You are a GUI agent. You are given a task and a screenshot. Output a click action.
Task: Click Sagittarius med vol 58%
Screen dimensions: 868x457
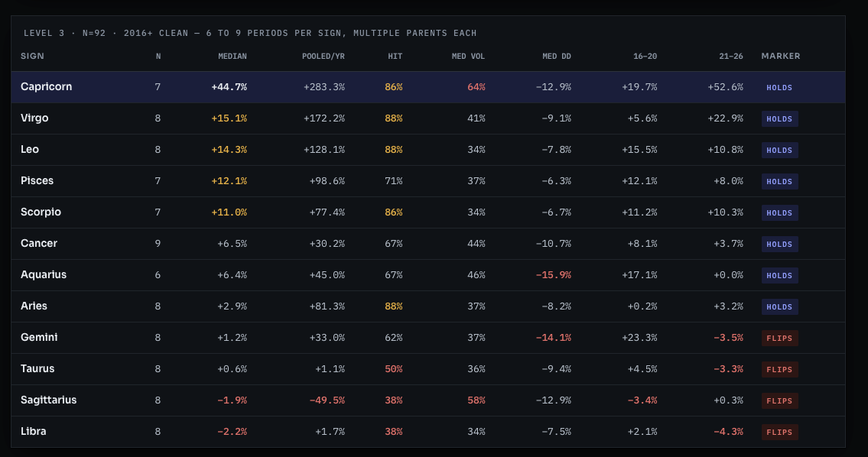[476, 400]
